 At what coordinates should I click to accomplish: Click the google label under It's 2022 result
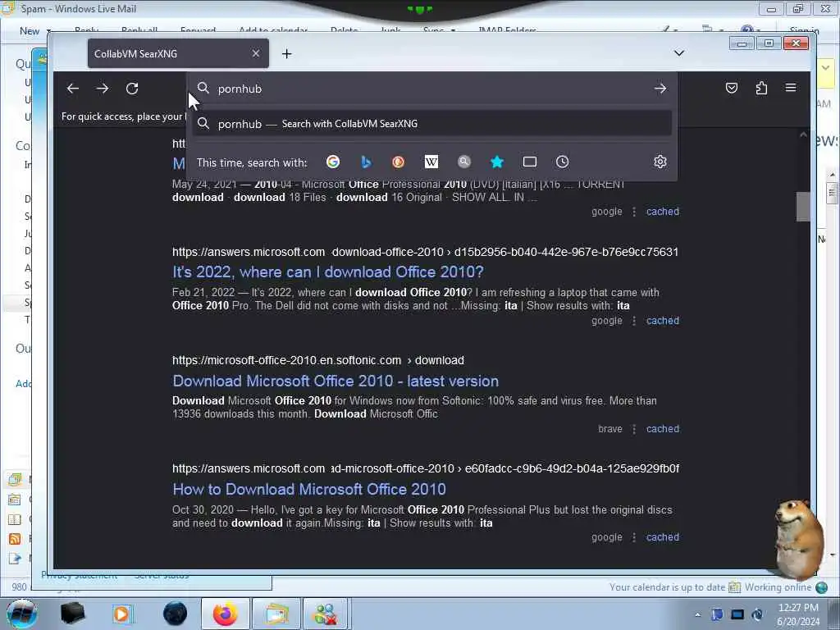(607, 321)
